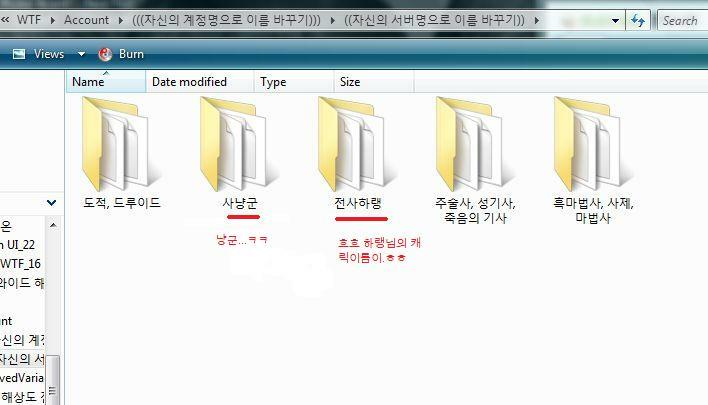Sort by the Date modified column
This screenshot has height=405, width=708.
tap(189, 82)
